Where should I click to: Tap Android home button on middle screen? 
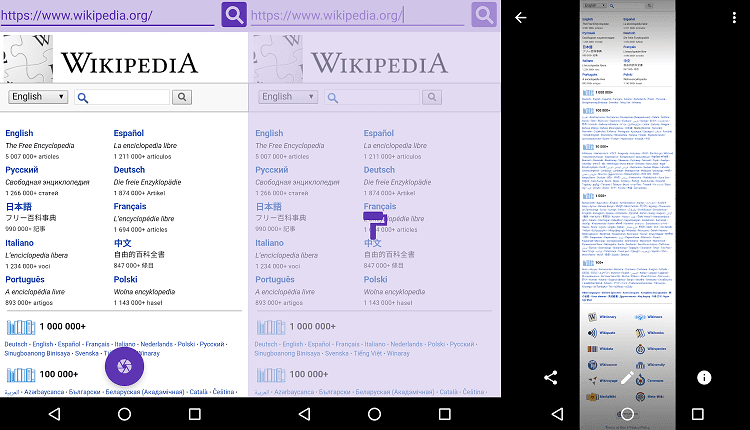[375, 414]
